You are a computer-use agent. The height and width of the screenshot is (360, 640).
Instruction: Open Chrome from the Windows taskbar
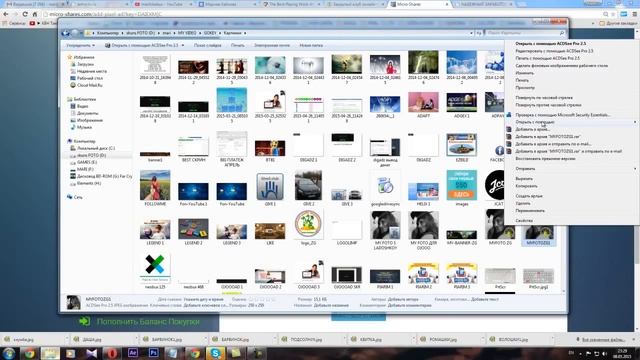[29, 353]
